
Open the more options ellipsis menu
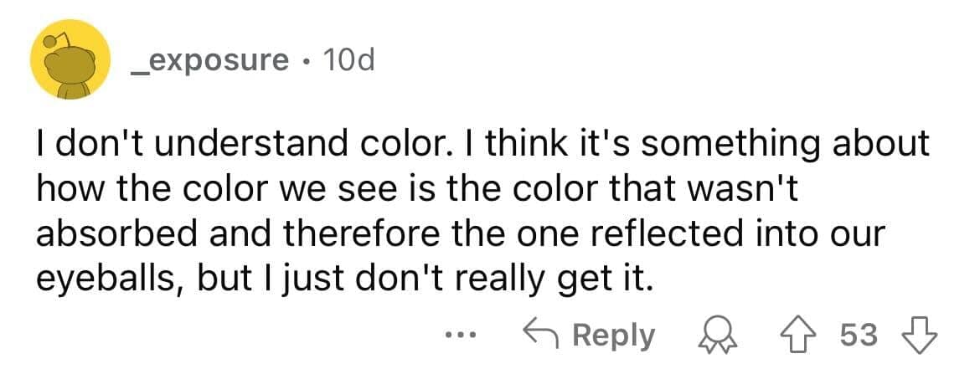coord(459,336)
